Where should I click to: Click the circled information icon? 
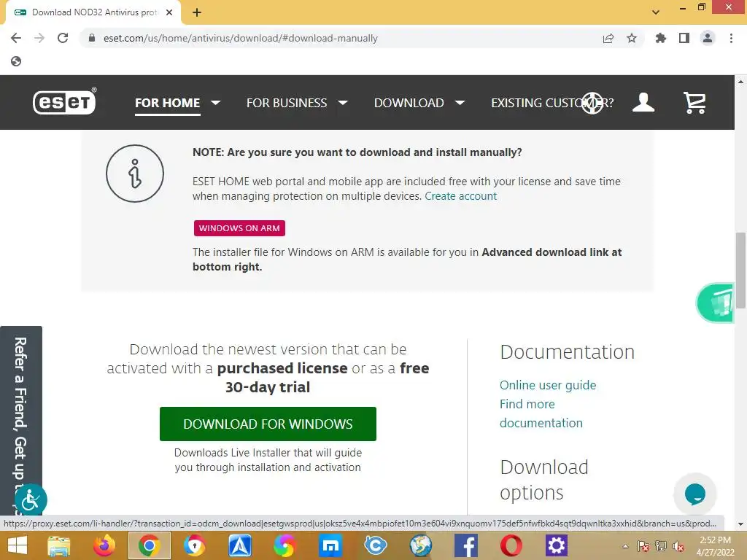tap(135, 174)
